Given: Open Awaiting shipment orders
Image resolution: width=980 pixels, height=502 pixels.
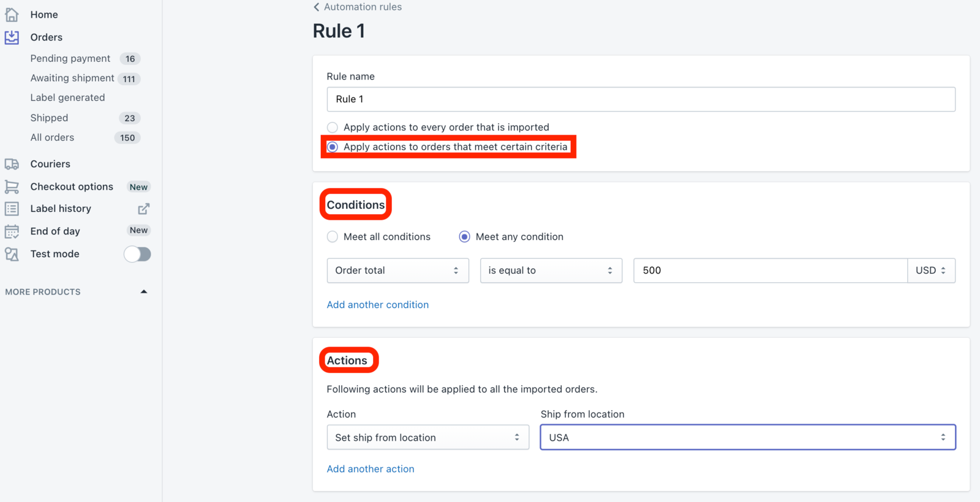Looking at the screenshot, I should 72,78.
